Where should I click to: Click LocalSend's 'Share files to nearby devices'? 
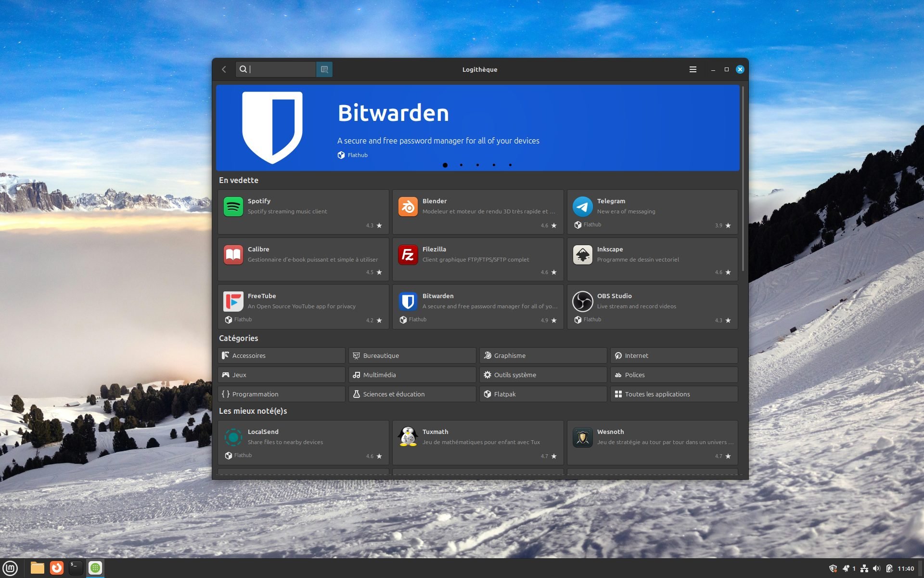click(285, 442)
